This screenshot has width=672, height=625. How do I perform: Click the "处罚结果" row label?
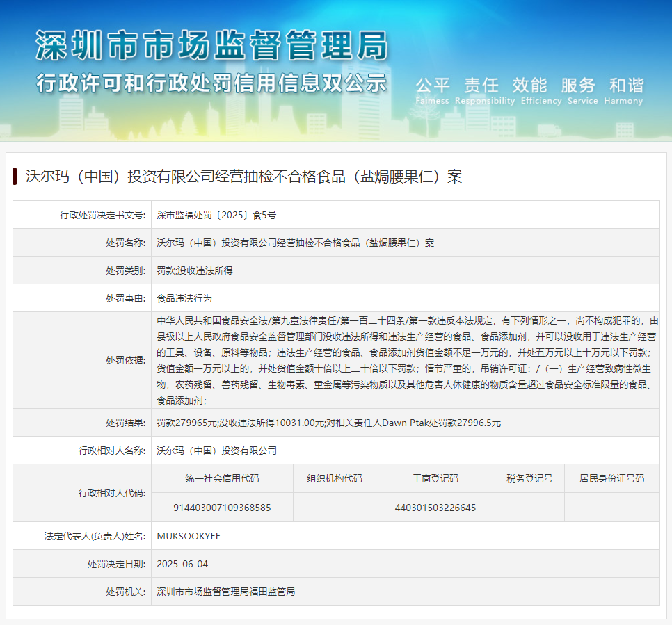click(126, 423)
